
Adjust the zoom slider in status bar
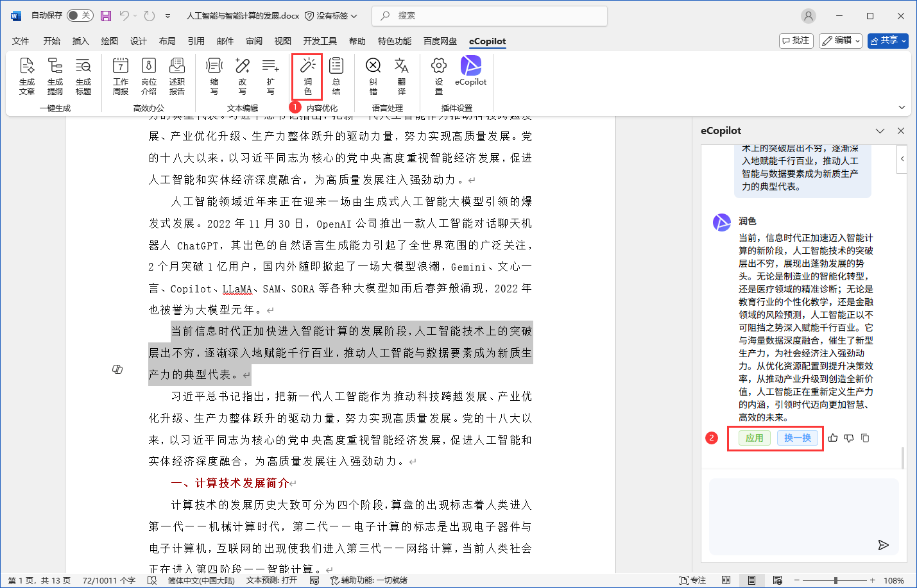pos(835,580)
